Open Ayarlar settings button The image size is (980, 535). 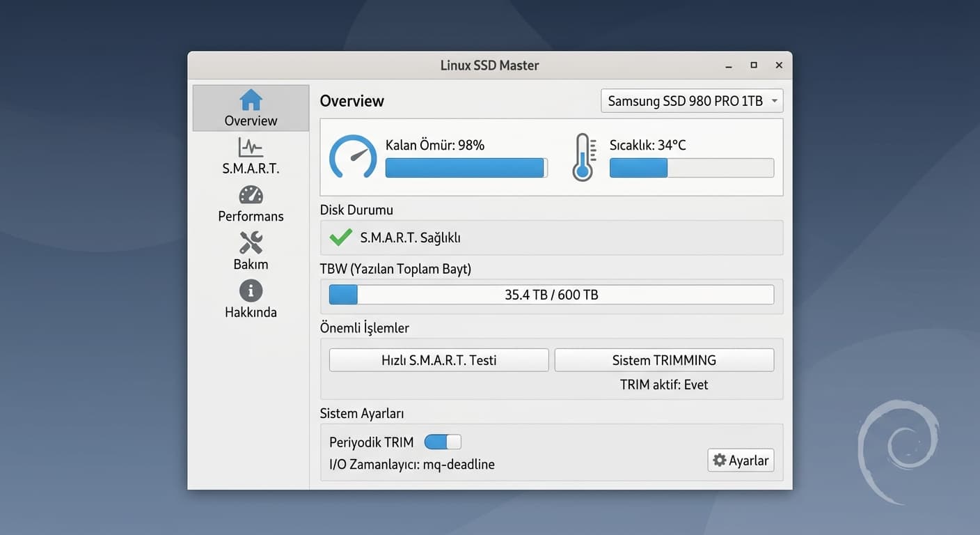741,460
